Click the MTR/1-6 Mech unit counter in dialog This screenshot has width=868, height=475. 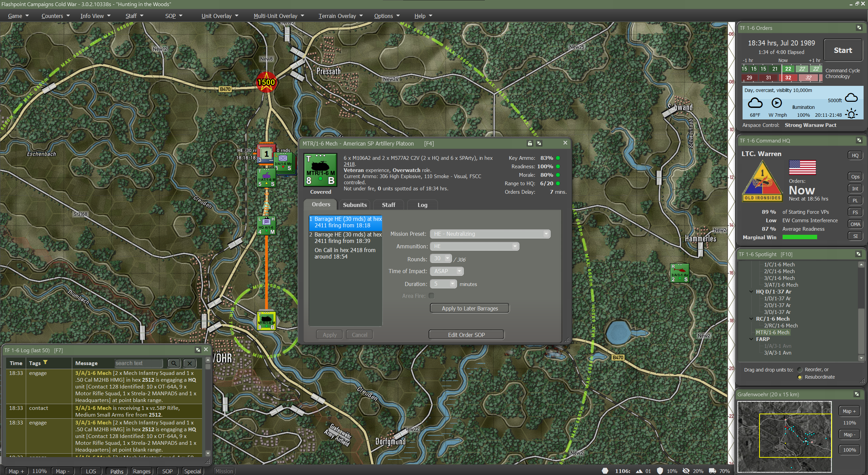tap(320, 170)
